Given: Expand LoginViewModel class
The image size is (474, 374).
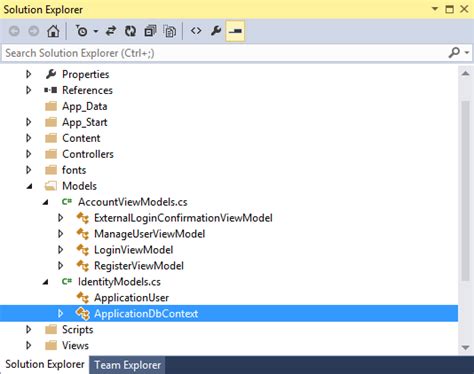Looking at the screenshot, I should point(60,250).
